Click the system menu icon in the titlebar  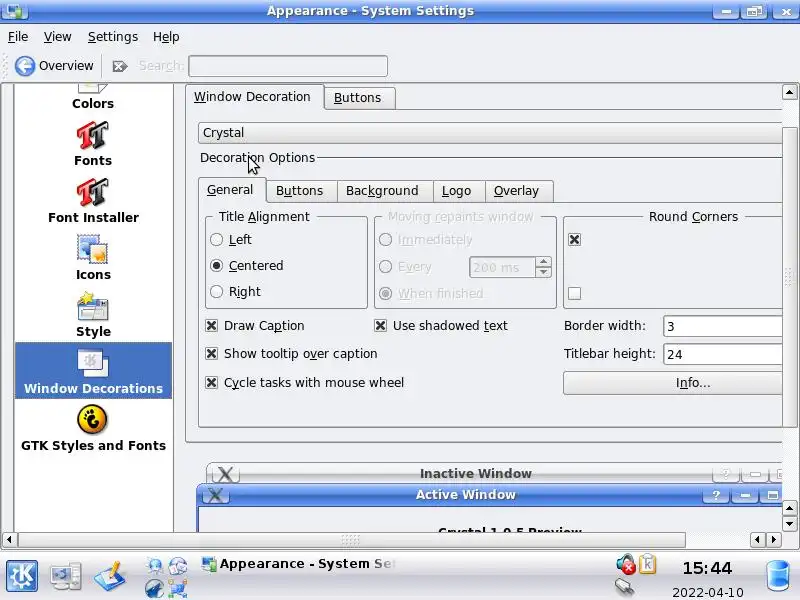click(15, 11)
